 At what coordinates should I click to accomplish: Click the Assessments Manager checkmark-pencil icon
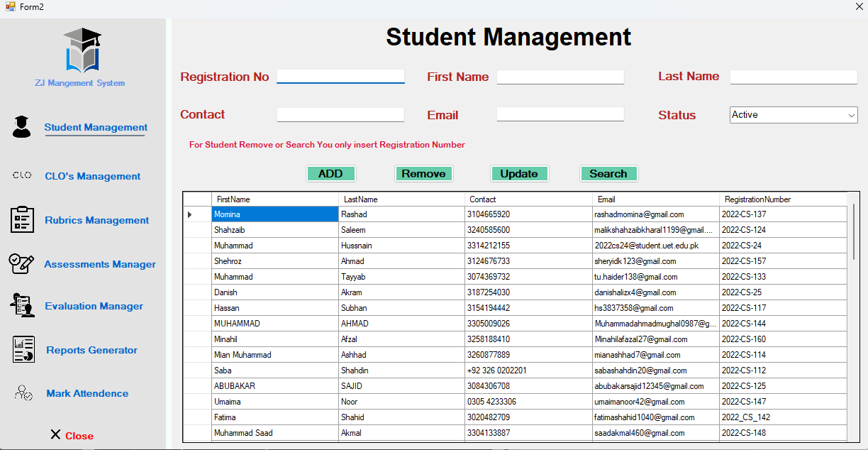(x=21, y=263)
